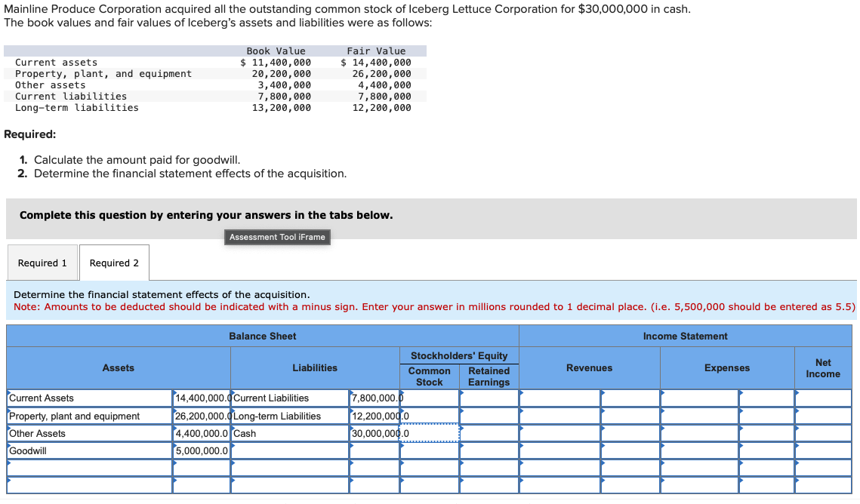This screenshot has height=504, width=860.
Task: Select the Long-term Liabilities amount cell
Action: tap(374, 415)
